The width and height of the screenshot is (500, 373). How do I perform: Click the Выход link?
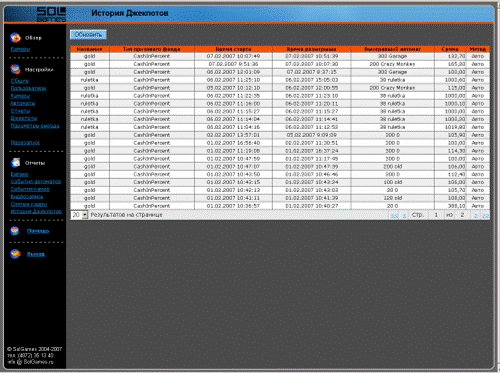[x=35, y=254]
